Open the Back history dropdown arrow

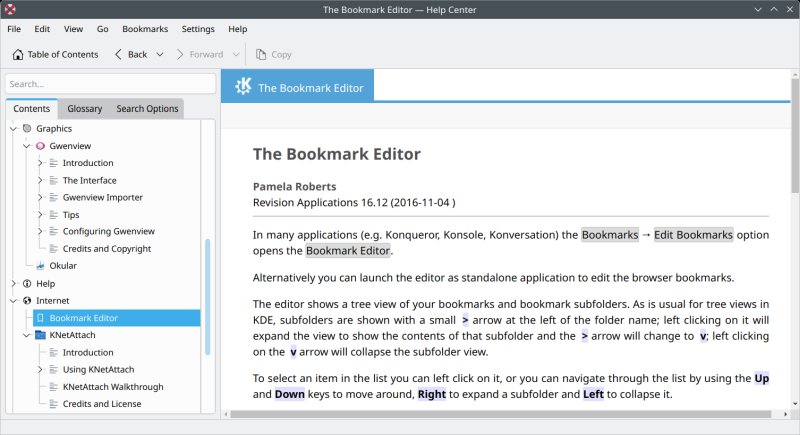(x=159, y=54)
